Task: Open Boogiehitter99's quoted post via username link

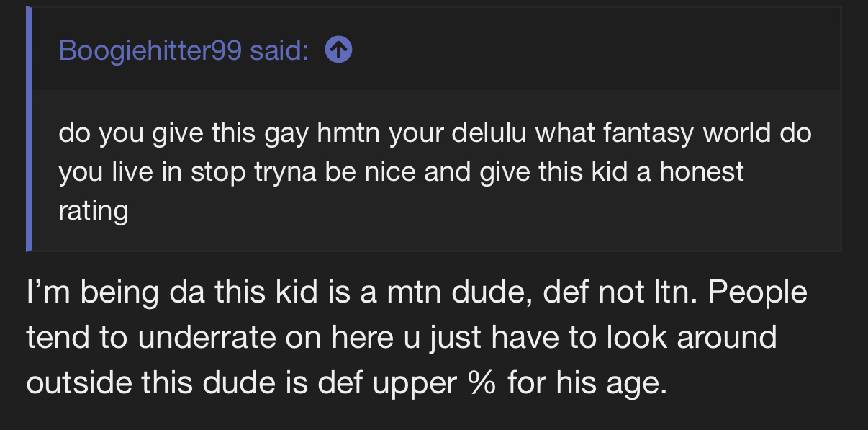Action: (150, 50)
